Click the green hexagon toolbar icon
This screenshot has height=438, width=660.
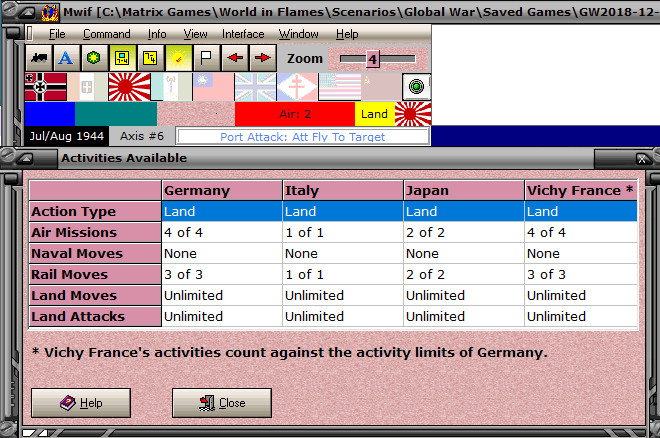point(93,58)
